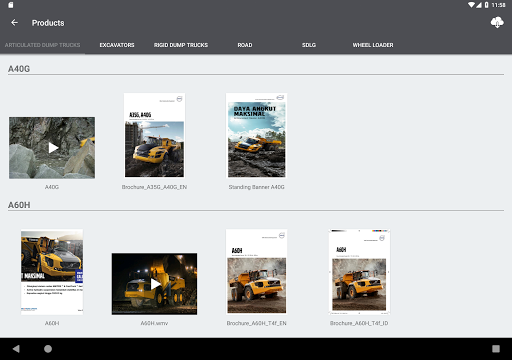Play the A60H.wmv night video
512x360 pixels.
(154, 284)
